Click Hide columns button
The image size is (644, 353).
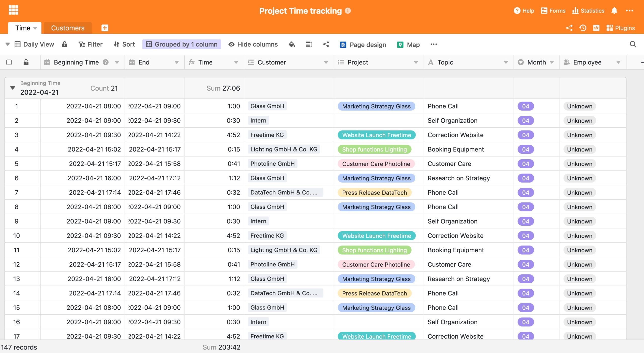click(x=253, y=44)
